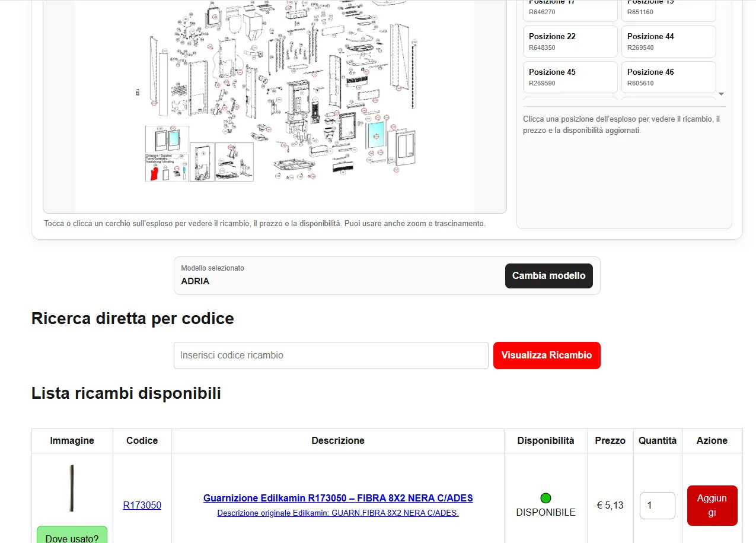
Task: Open the Descrizione originale Edilkamin link
Action: point(338,513)
